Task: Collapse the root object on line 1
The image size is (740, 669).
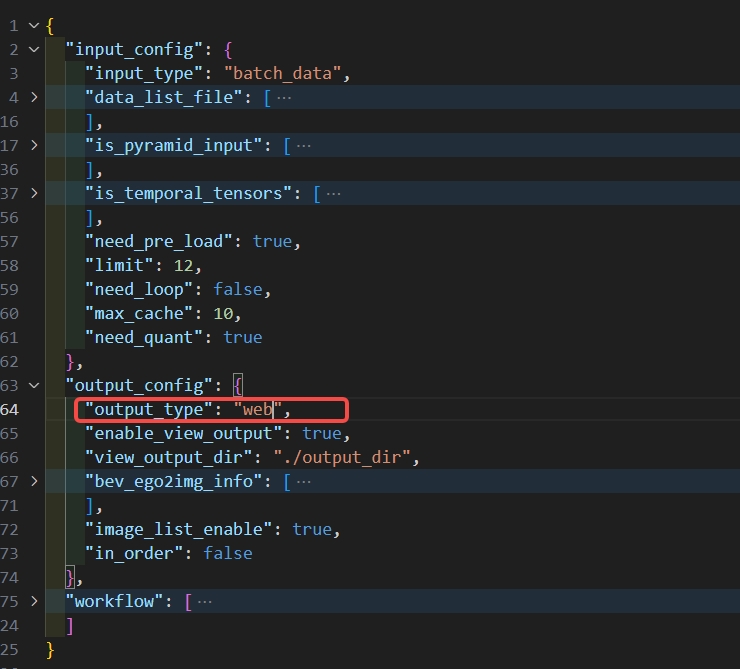Action: 35,25
